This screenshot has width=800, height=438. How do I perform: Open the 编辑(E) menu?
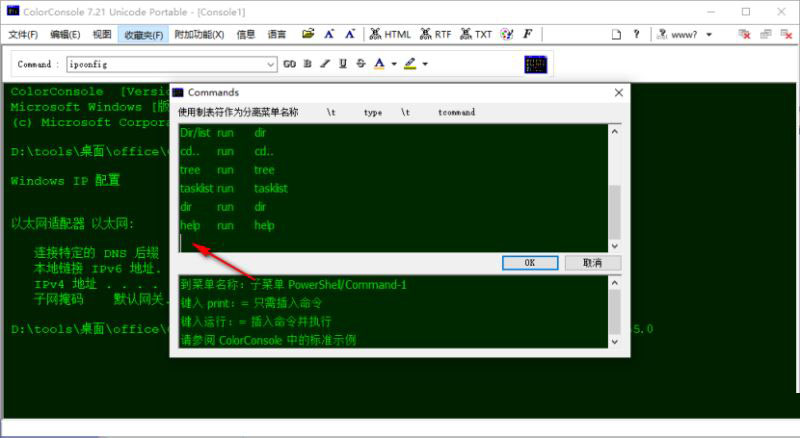coord(65,35)
